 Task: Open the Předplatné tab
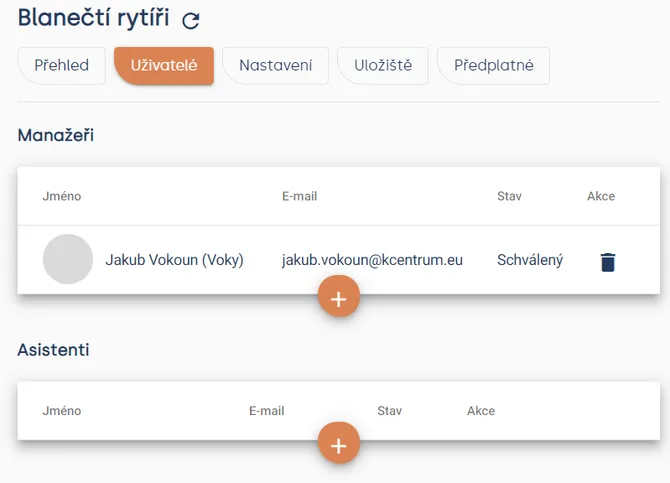pyautogui.click(x=494, y=65)
